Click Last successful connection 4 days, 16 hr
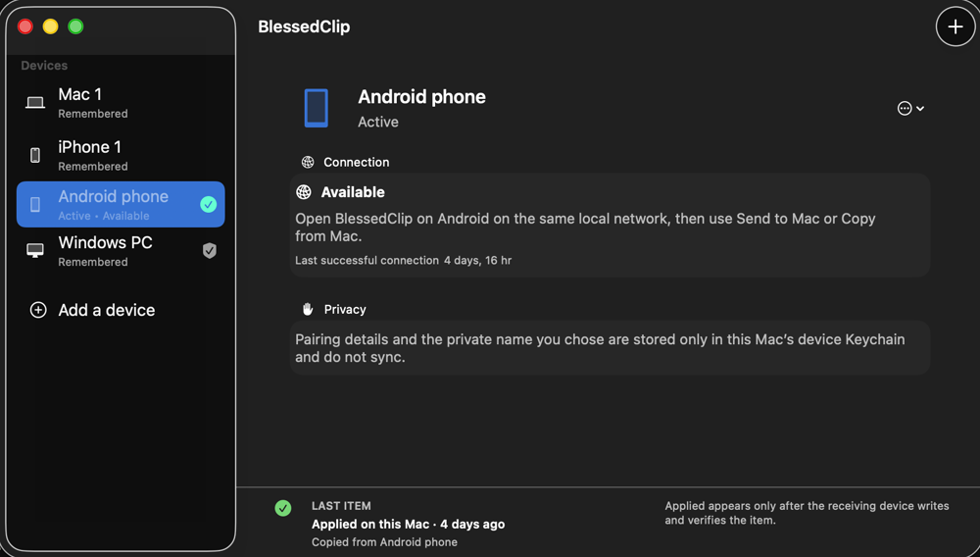Viewport: 980px width, 557px height. (403, 260)
